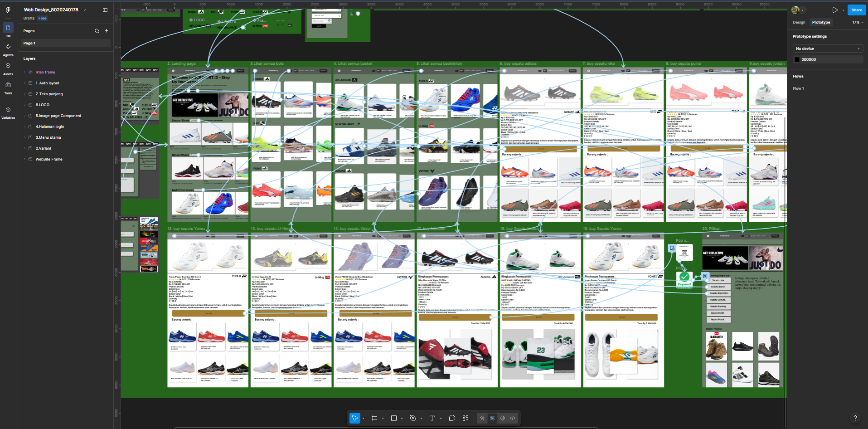
Task: Switch to the Prototype tab
Action: (x=821, y=22)
